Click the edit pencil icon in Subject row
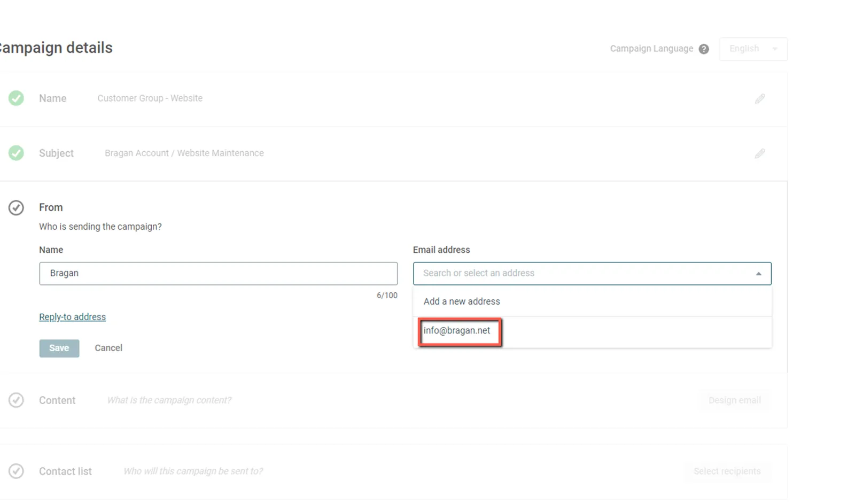Image resolution: width=855 pixels, height=504 pixels. click(760, 153)
